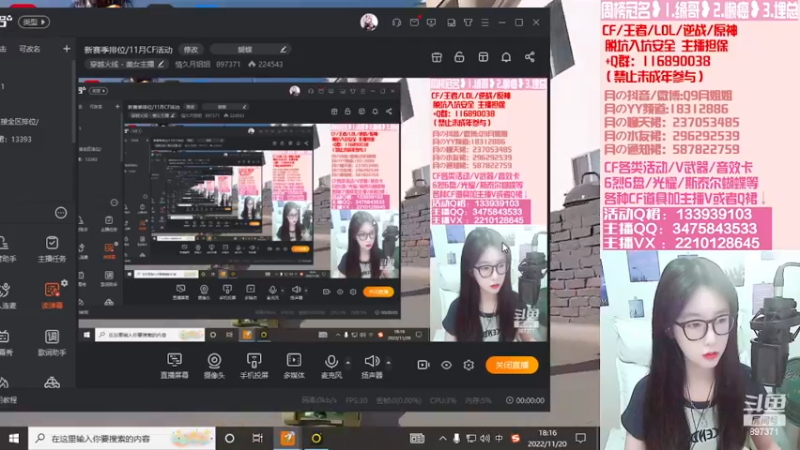Image resolution: width=800 pixels, height=450 pixels.
Task: Open the more options circle
Action: click(61, 213)
